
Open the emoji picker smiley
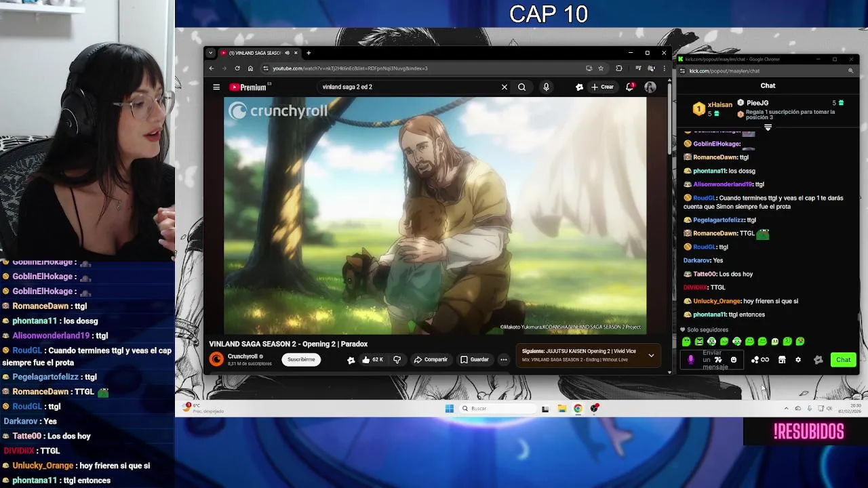tap(734, 360)
